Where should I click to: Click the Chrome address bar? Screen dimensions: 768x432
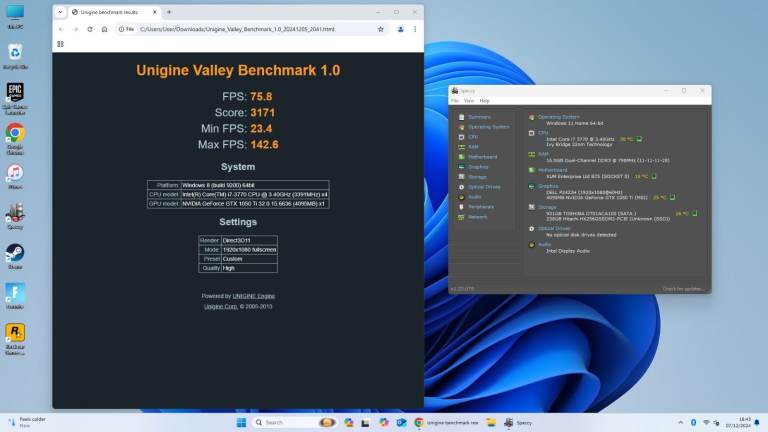(x=240, y=29)
